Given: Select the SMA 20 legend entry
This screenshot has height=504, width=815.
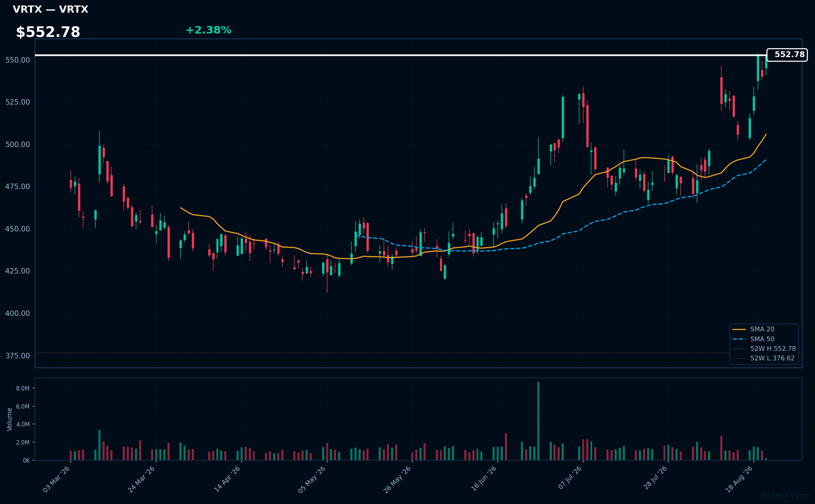Looking at the screenshot, I should tap(753, 329).
